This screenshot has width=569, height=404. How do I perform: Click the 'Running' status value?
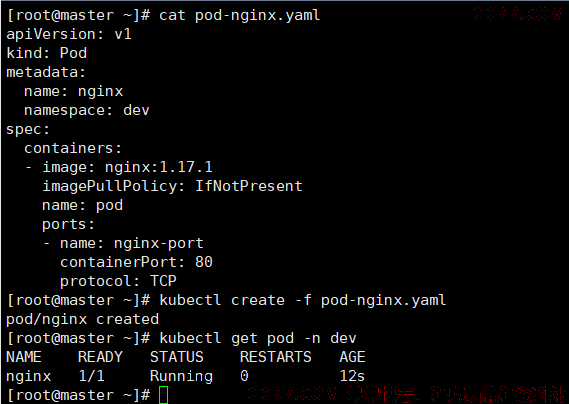click(181, 376)
